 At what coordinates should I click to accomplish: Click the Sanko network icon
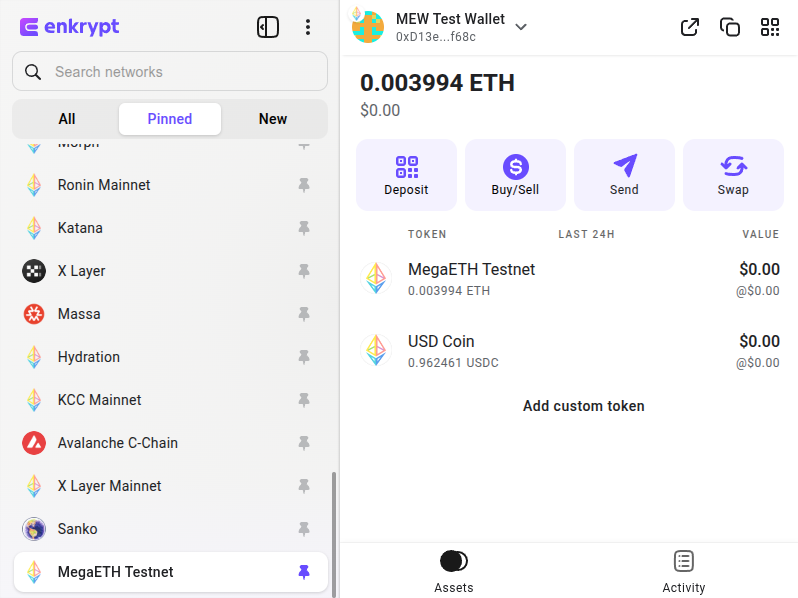pos(34,529)
